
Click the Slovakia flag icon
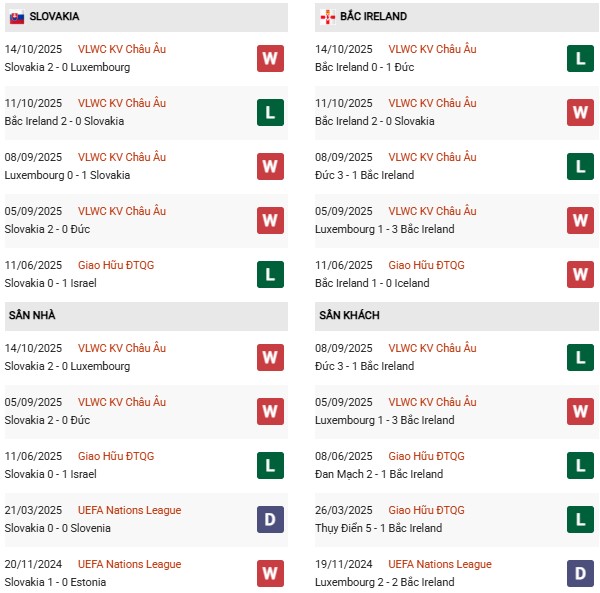tap(17, 17)
